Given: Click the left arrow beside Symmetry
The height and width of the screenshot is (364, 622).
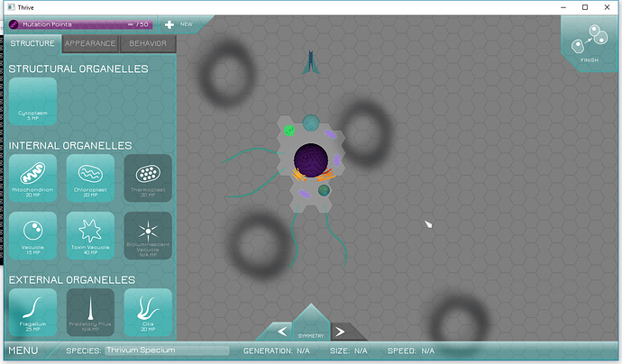Looking at the screenshot, I should [282, 332].
